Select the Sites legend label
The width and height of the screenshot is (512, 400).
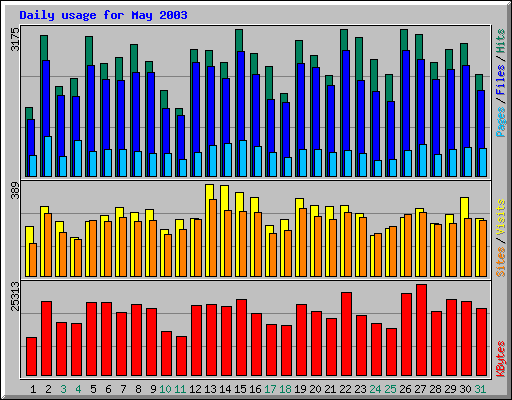501,262
